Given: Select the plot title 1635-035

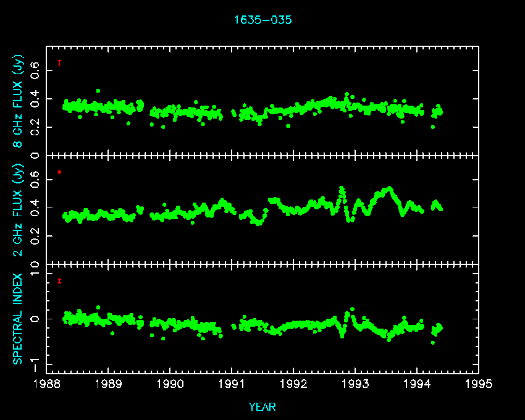Looking at the screenshot, I should click(262, 20).
